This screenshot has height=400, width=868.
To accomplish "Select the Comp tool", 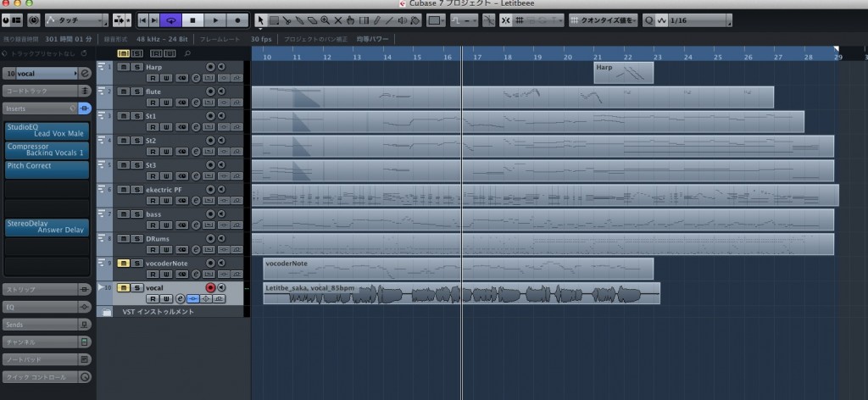I will pos(364,20).
